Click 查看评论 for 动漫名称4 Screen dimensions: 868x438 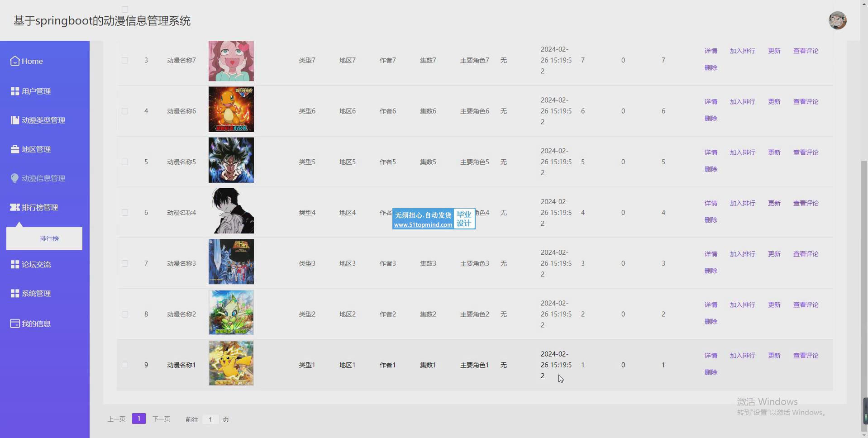coord(806,203)
